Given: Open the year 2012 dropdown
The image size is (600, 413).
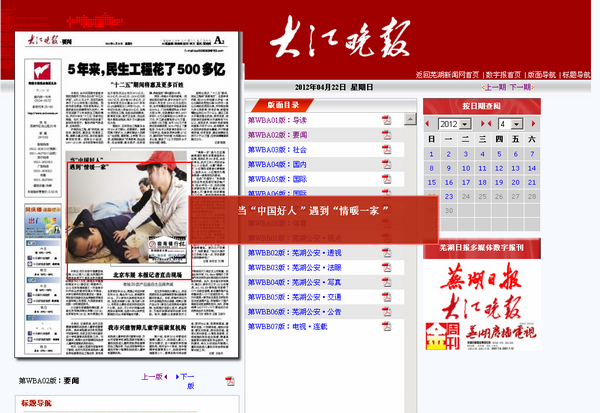Looking at the screenshot, I should (x=454, y=124).
